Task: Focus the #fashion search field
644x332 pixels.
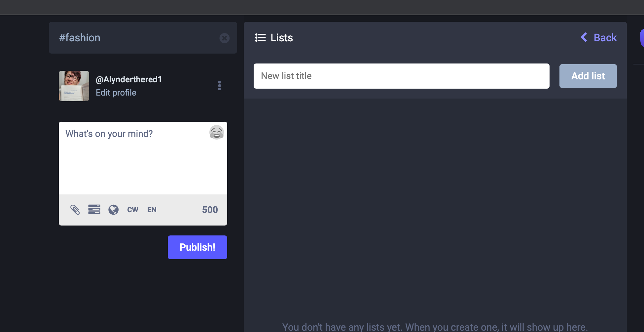Action: point(135,38)
